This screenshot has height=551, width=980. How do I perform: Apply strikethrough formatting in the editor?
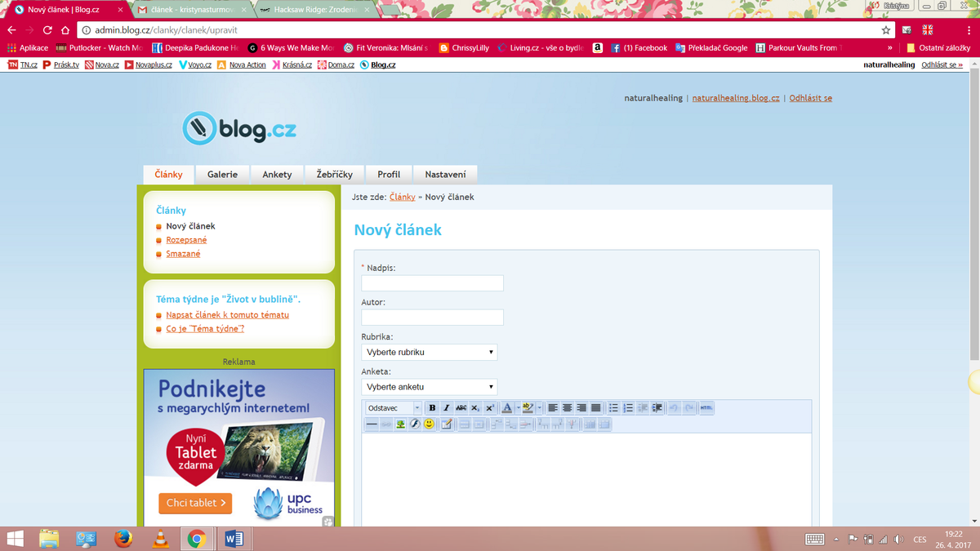(461, 408)
